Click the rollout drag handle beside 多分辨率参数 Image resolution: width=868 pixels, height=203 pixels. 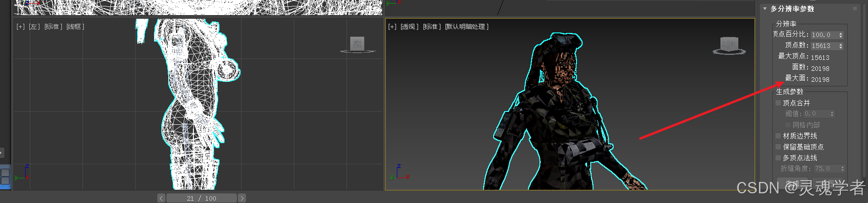pyautogui.click(x=855, y=9)
